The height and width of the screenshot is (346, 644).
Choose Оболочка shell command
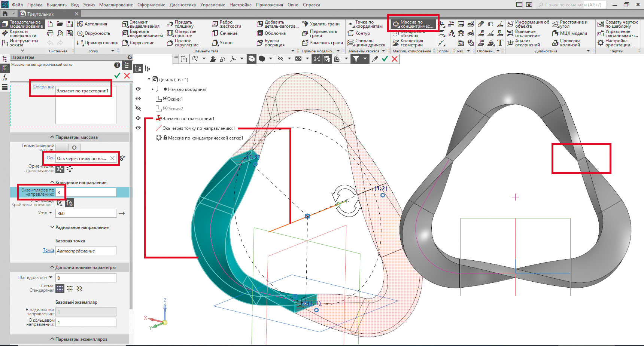point(271,33)
